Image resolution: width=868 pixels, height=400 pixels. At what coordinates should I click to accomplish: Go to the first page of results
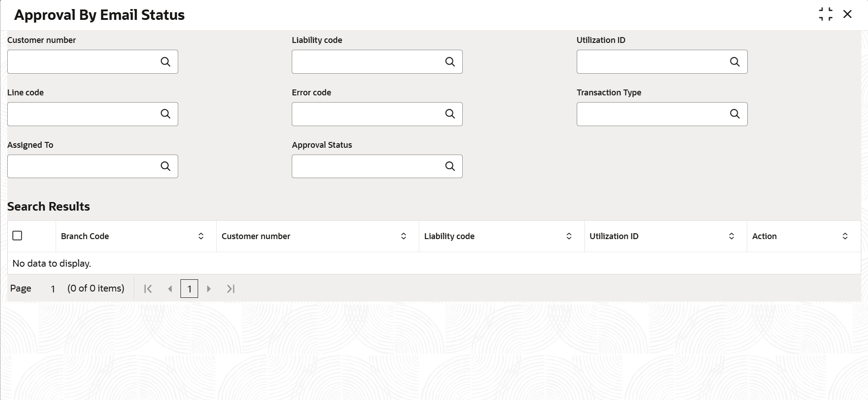point(148,288)
